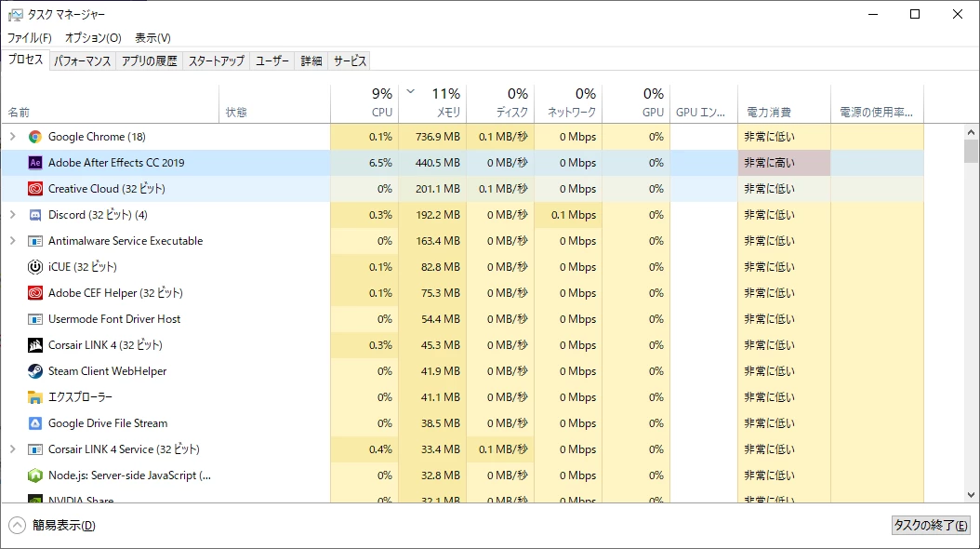The height and width of the screenshot is (549, 980).
Task: Expand the Google Chrome process group
Action: tap(12, 136)
